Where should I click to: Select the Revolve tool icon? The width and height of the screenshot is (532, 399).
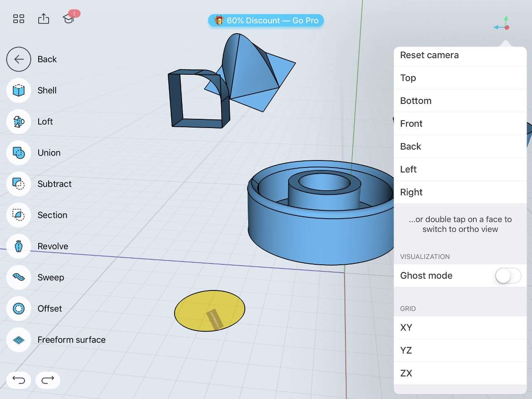point(19,246)
